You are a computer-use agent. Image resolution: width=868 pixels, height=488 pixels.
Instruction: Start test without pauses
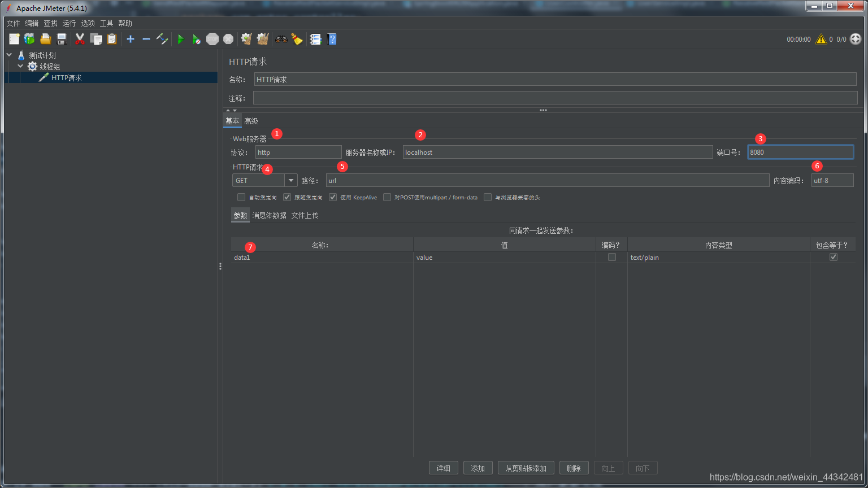[x=196, y=39]
